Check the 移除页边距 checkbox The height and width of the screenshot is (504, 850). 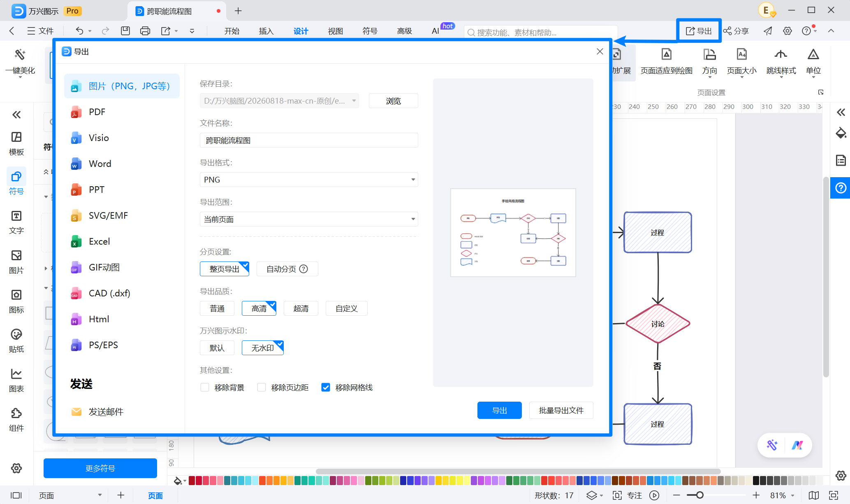262,387
